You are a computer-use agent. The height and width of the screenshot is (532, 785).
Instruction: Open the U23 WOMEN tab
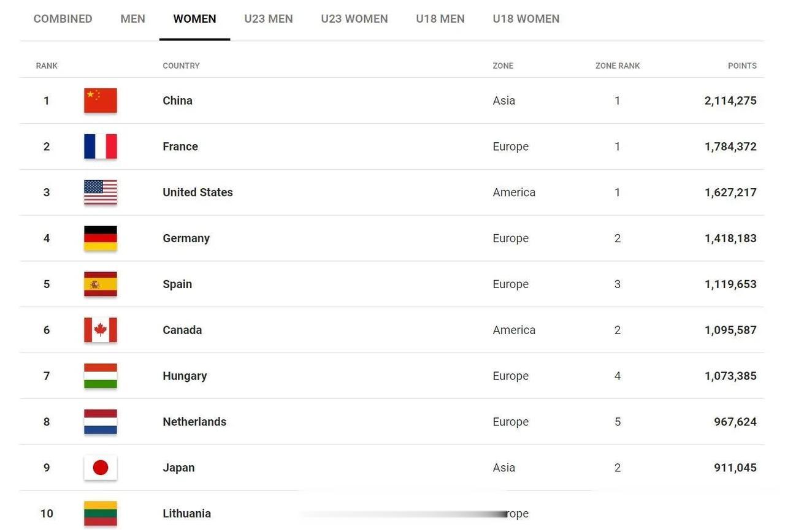pyautogui.click(x=354, y=19)
